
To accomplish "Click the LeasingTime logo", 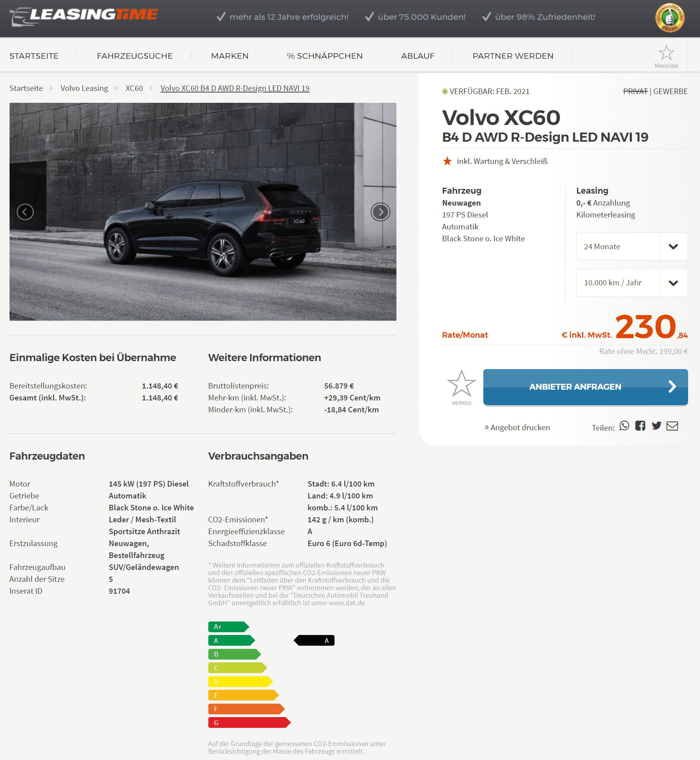I will coord(84,17).
